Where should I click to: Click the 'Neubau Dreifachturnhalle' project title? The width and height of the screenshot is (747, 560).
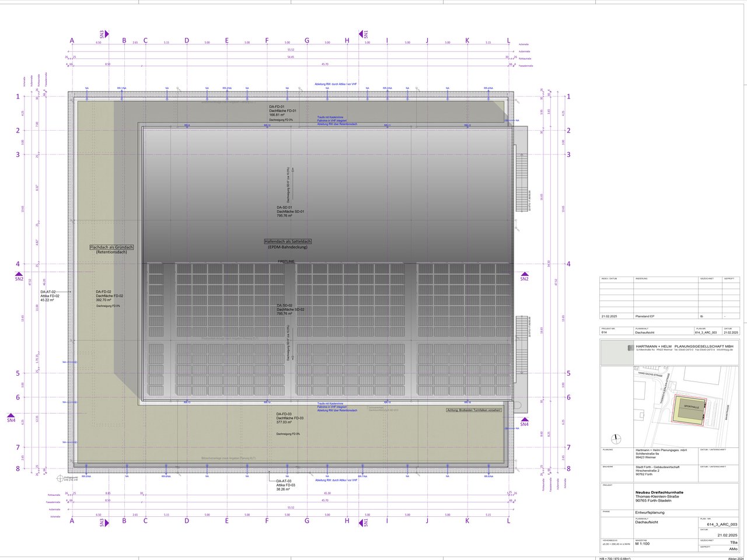(x=659, y=492)
